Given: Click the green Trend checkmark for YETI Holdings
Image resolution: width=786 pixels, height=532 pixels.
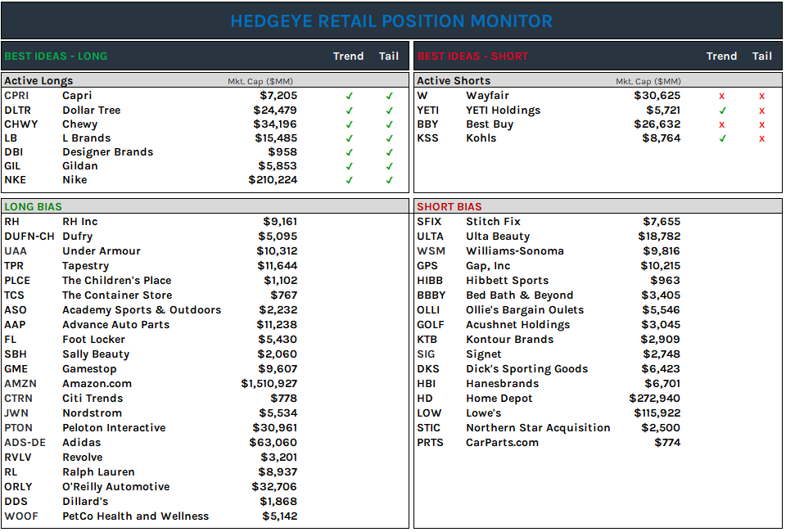Looking at the screenshot, I should click(722, 110).
